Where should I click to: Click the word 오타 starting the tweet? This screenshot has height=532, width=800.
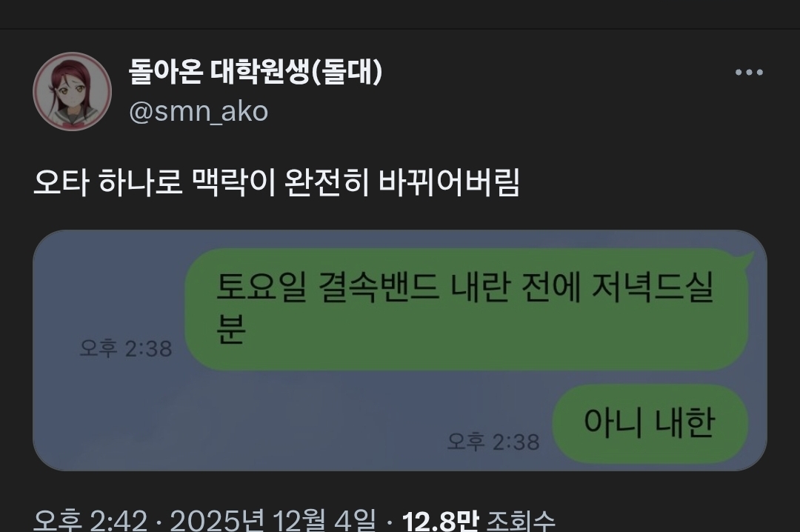(61, 182)
